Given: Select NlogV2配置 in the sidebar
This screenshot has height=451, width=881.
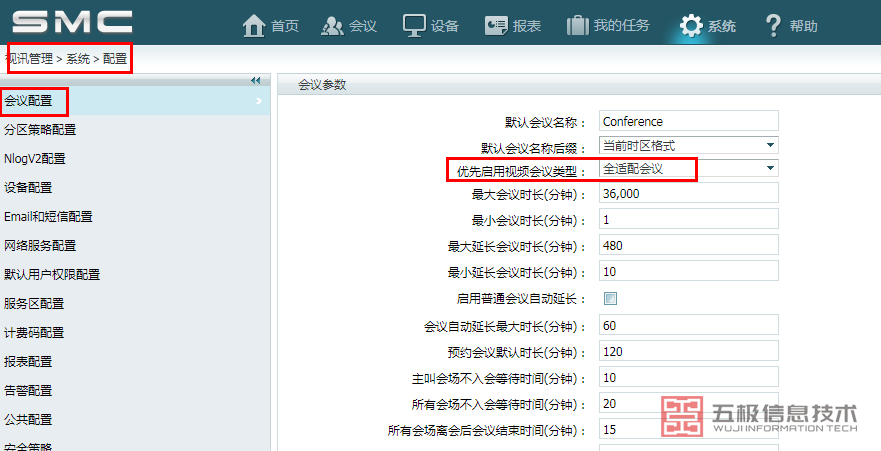Looking at the screenshot, I should [x=35, y=159].
